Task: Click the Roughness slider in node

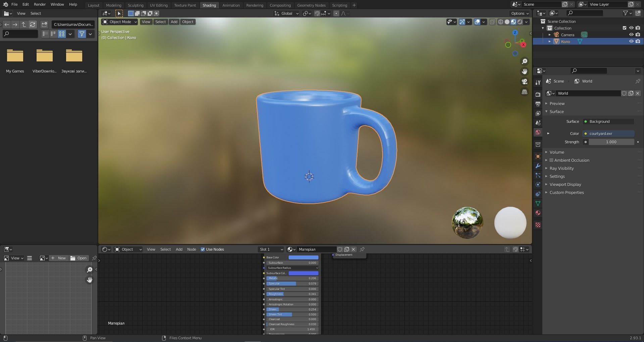Action: [292, 294]
